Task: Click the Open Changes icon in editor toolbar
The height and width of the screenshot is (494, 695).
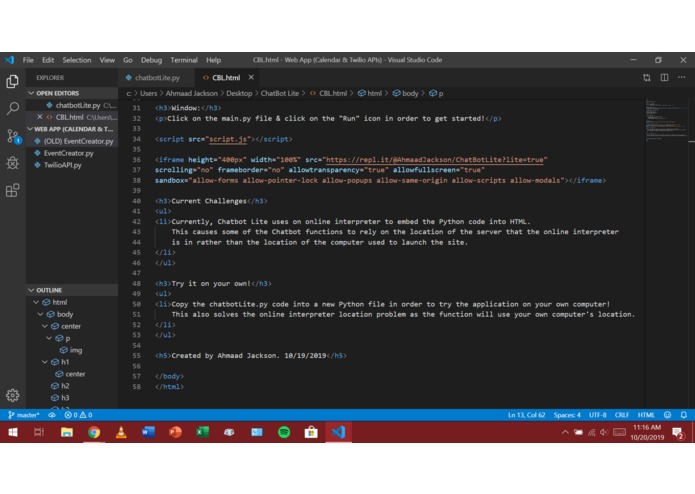Action: 647,78
